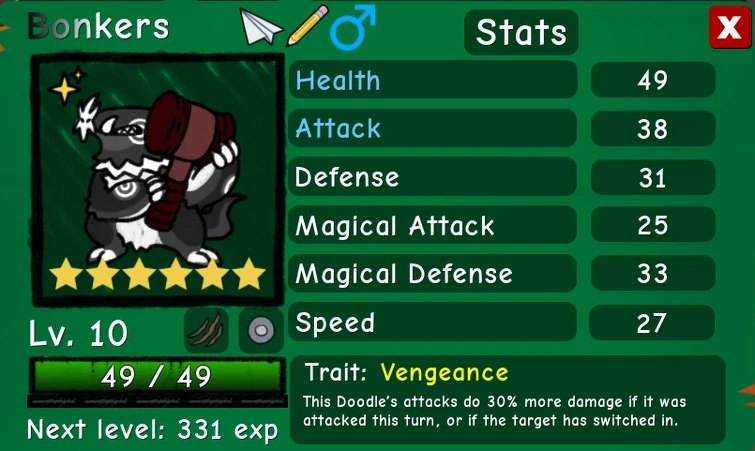Click the gray ring type icon
This screenshot has height=451, width=755.
point(261,331)
